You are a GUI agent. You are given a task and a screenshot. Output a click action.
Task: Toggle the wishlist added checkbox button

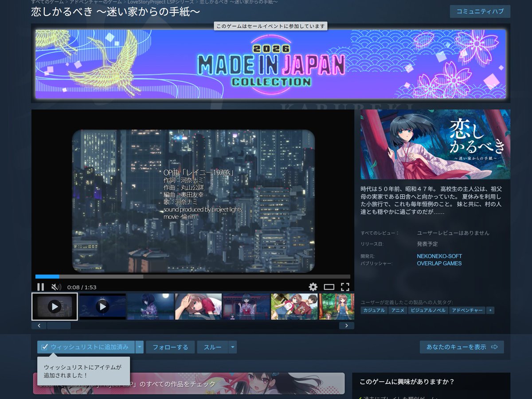pyautogui.click(x=86, y=347)
